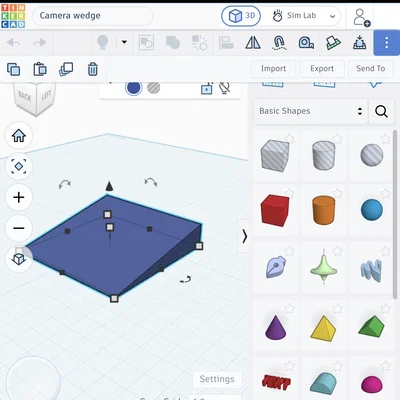Search shapes with magnifier icon

(x=381, y=111)
